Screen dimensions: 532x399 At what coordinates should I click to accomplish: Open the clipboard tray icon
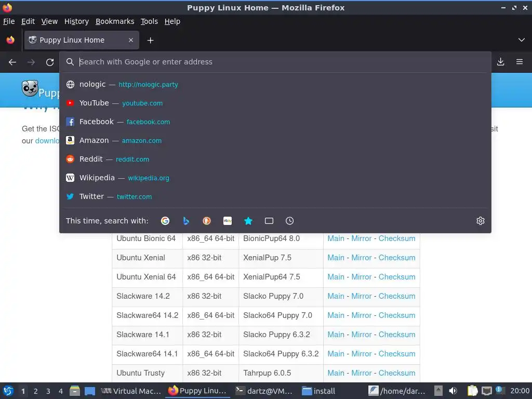coord(472,391)
